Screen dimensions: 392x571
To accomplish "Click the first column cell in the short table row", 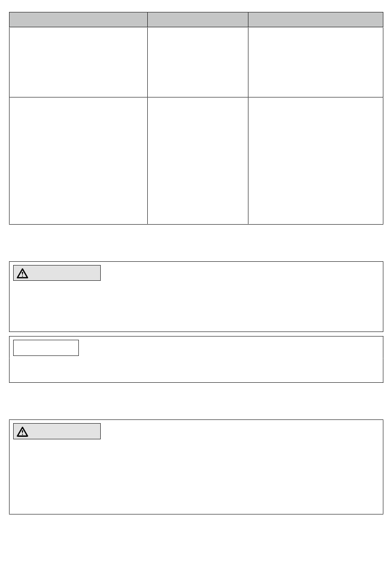I will pos(78,62).
